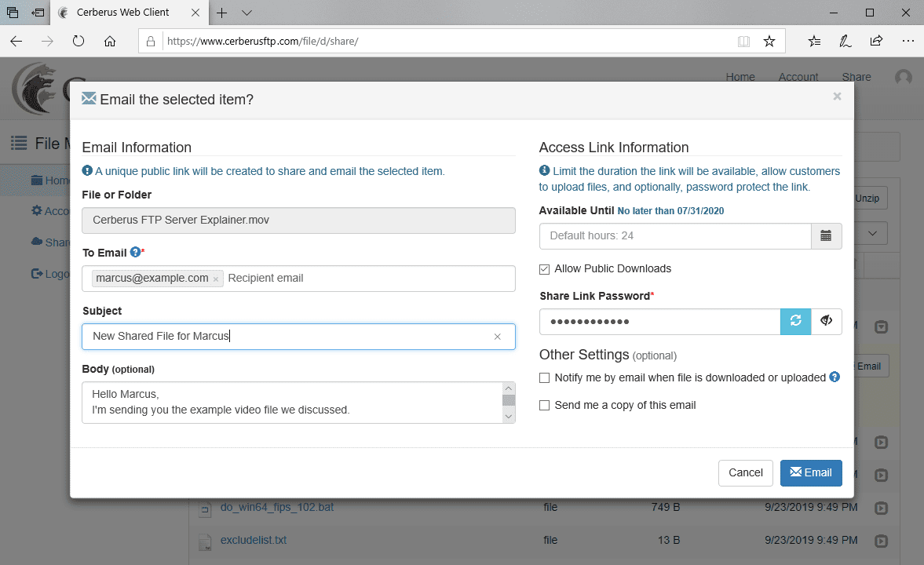Image resolution: width=924 pixels, height=565 pixels.
Task: Enable notify me by email checkbox
Action: [x=545, y=378]
